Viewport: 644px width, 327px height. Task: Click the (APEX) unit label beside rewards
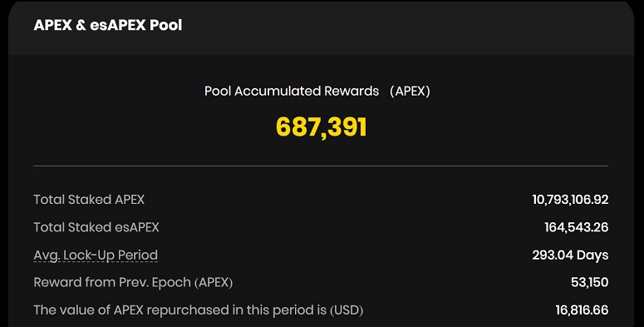[x=410, y=91]
